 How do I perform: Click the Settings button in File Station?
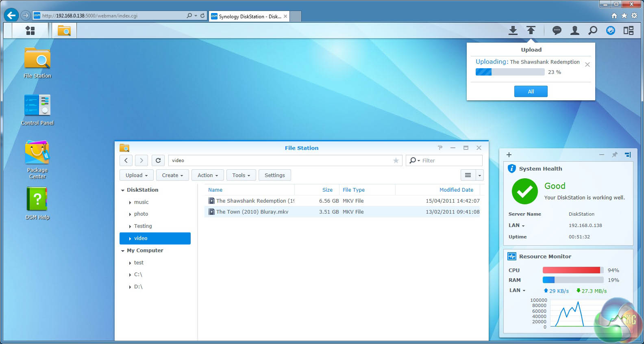coord(274,175)
